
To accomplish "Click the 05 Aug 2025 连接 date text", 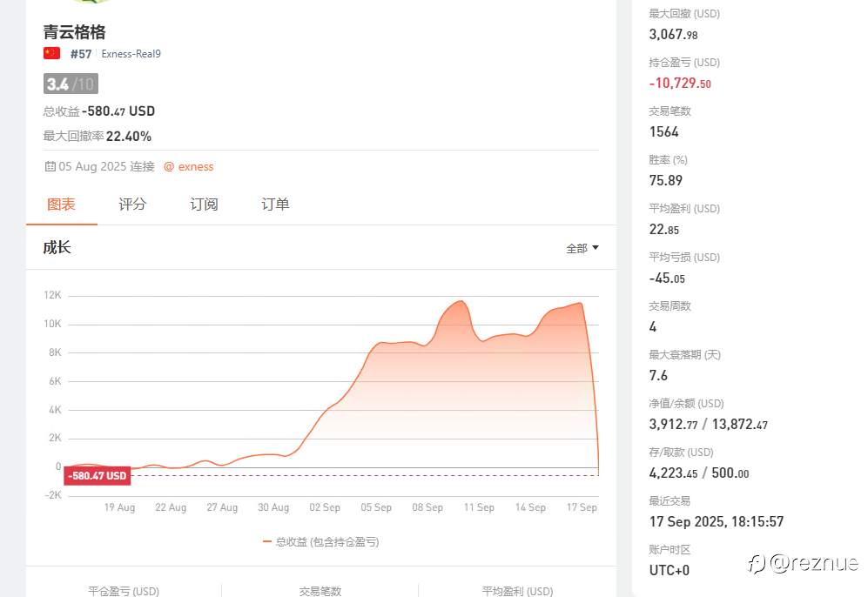I will click(106, 166).
